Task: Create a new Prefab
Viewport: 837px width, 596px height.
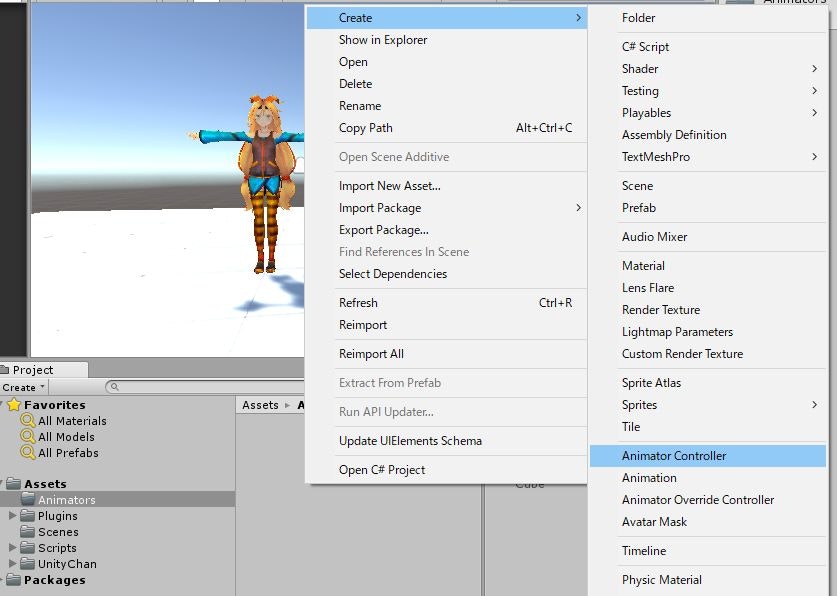Action: tap(708, 208)
